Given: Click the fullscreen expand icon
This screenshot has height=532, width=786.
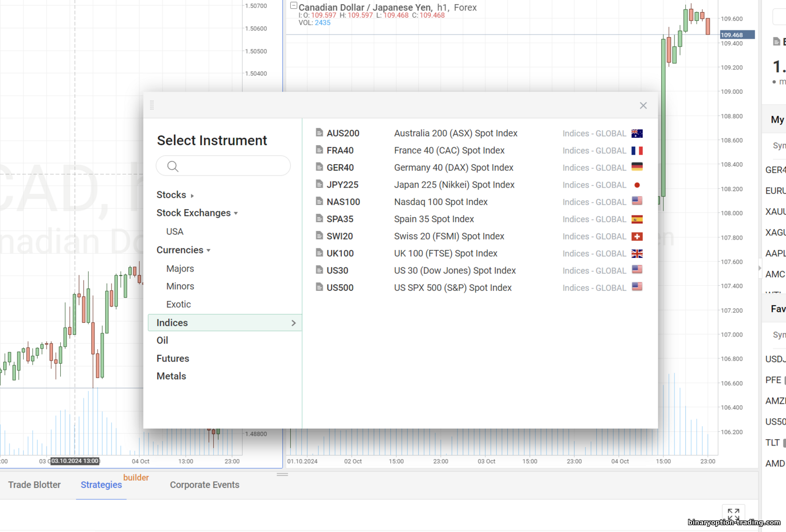Looking at the screenshot, I should (x=734, y=514).
